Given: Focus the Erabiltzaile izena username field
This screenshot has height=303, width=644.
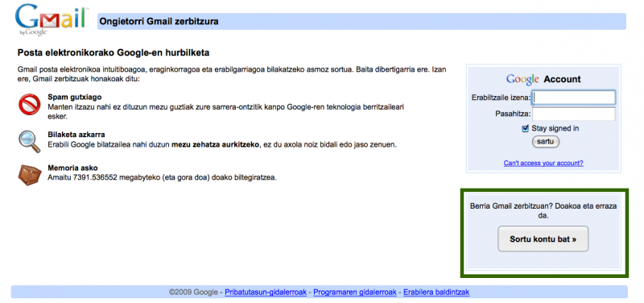Looking at the screenshot, I should [x=574, y=98].
